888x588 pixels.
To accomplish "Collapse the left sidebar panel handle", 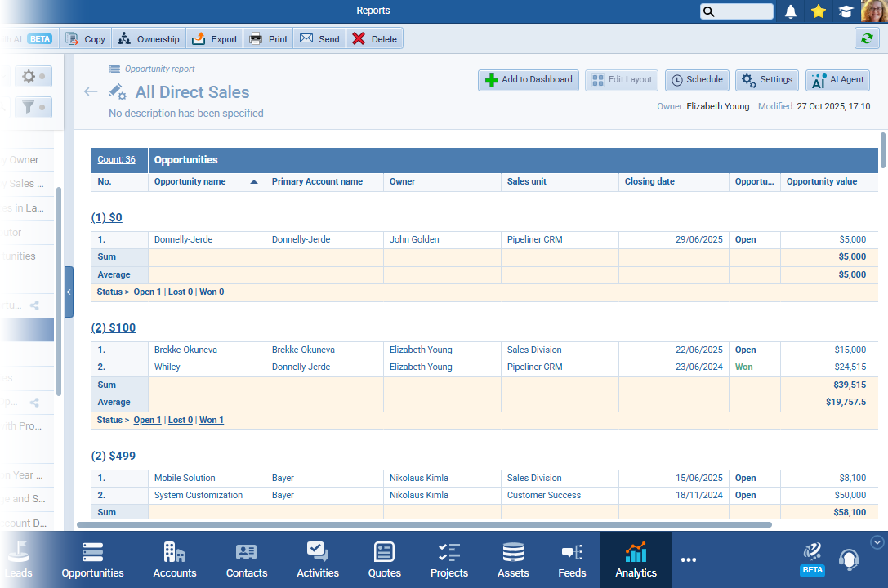I will pos(69,292).
